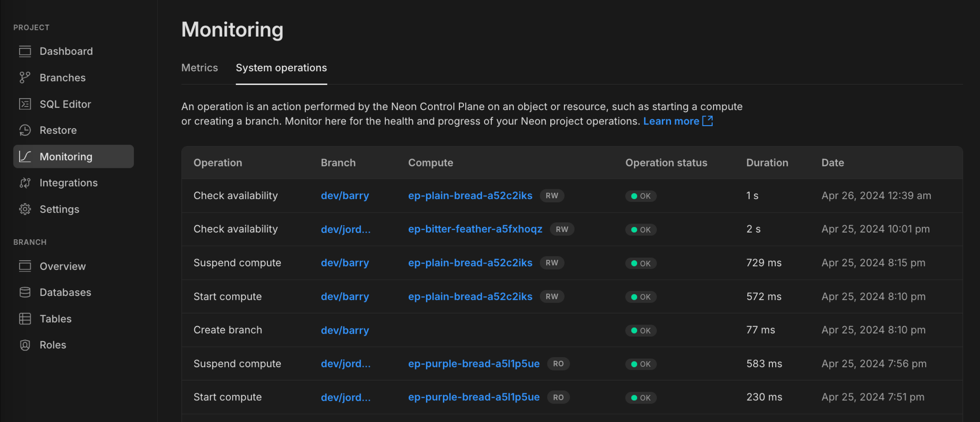The width and height of the screenshot is (980, 422).
Task: Click the Operation status column header
Action: [x=666, y=163]
